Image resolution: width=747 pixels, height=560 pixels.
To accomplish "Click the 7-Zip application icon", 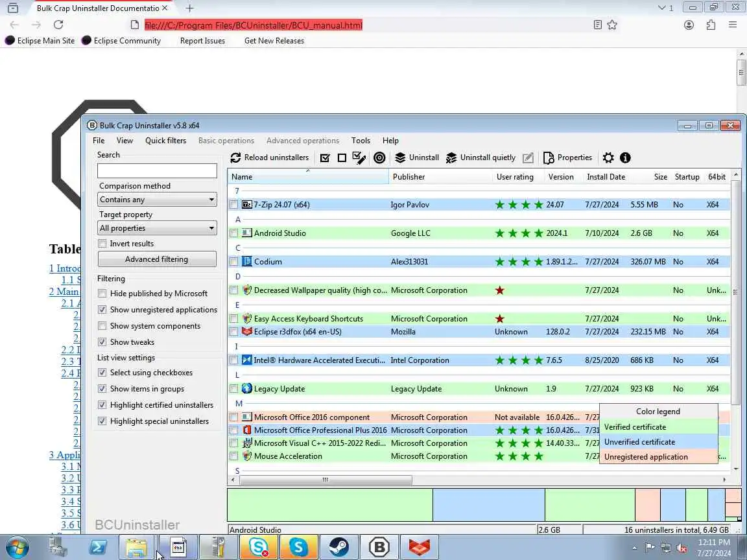I will click(247, 204).
